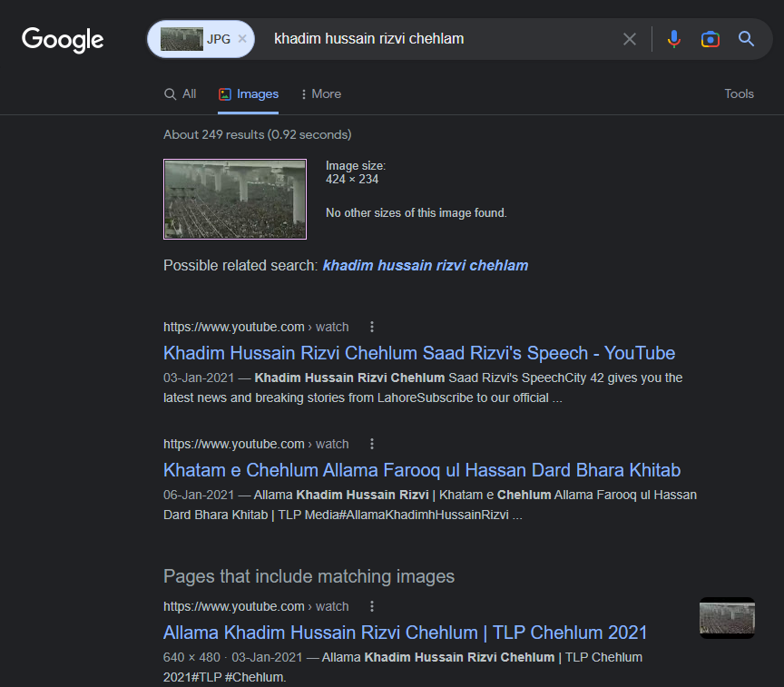Switch to the All tab

click(180, 94)
